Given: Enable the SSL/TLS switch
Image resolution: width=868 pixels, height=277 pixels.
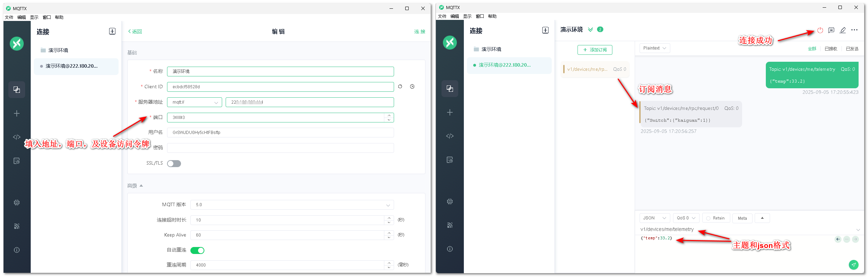Looking at the screenshot, I should (174, 164).
